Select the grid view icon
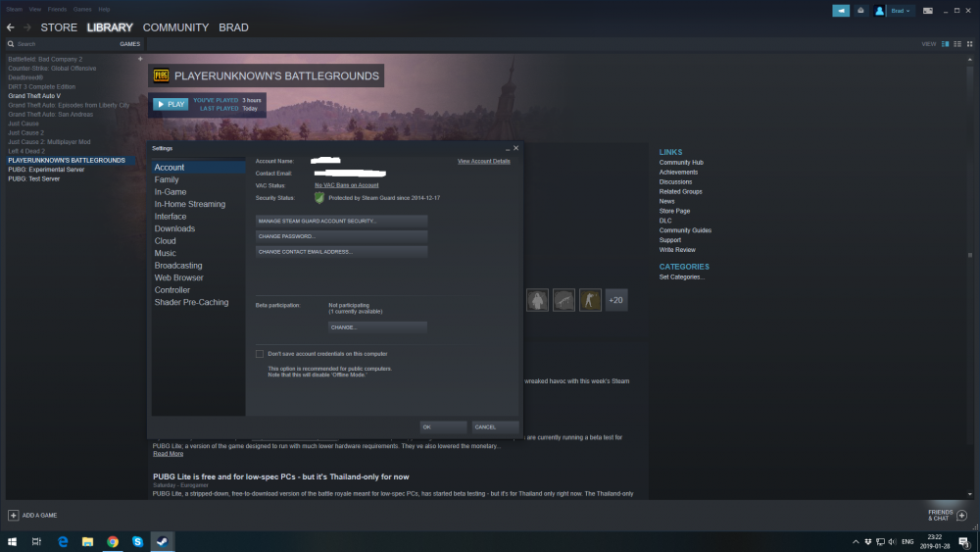 tap(969, 44)
